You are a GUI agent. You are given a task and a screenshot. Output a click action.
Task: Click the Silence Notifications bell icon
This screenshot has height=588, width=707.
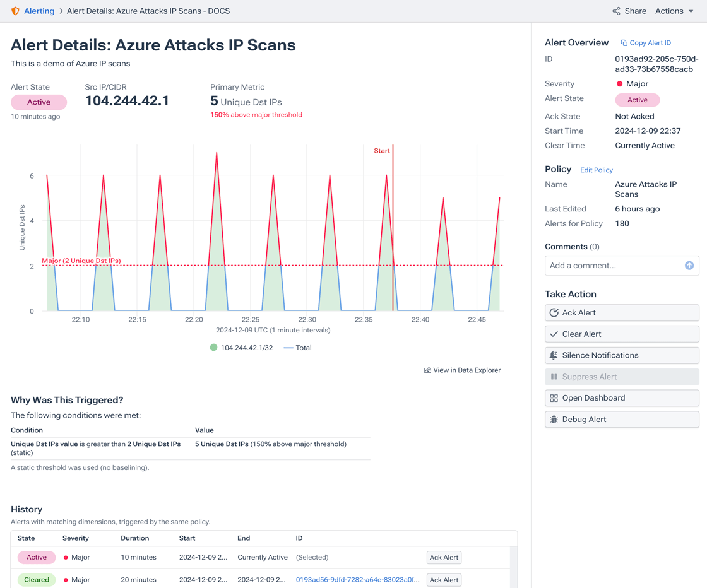click(x=554, y=355)
